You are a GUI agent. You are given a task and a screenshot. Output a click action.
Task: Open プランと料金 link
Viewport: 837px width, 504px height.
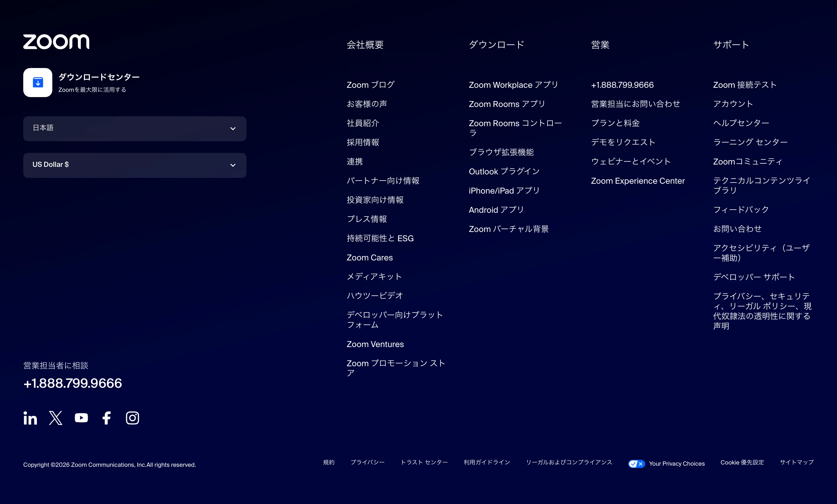click(615, 123)
